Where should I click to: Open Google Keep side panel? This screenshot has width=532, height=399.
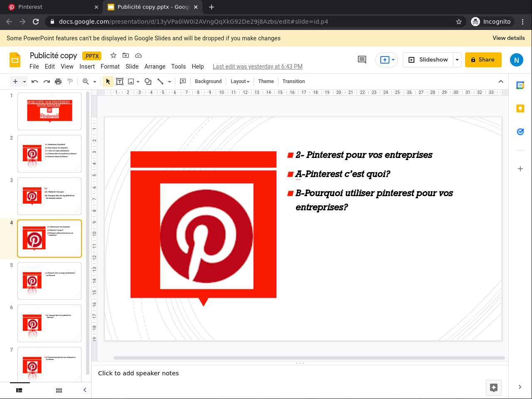click(520, 108)
